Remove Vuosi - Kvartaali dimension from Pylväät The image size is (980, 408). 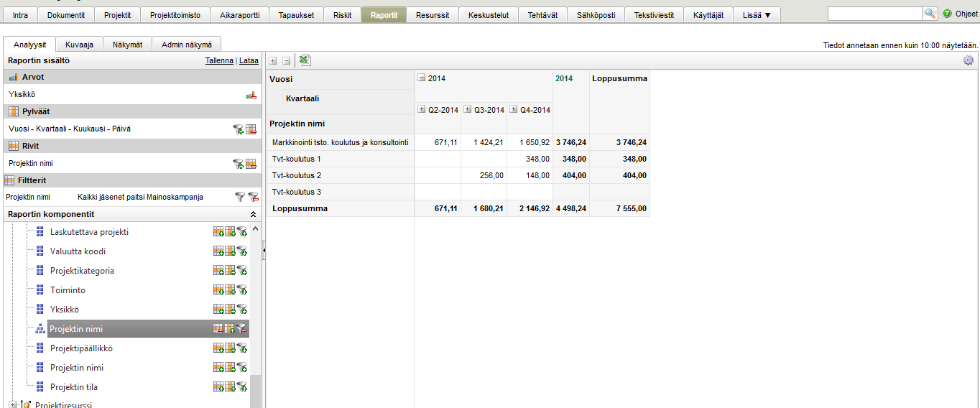coord(251,129)
